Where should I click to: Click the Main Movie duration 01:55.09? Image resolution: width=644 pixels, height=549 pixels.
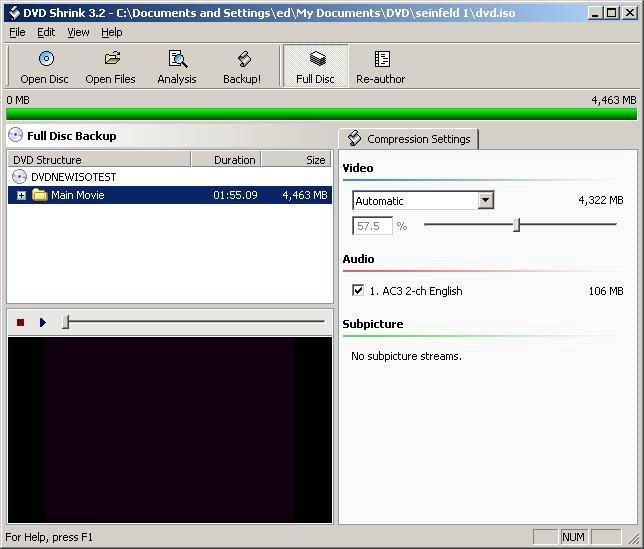235,195
